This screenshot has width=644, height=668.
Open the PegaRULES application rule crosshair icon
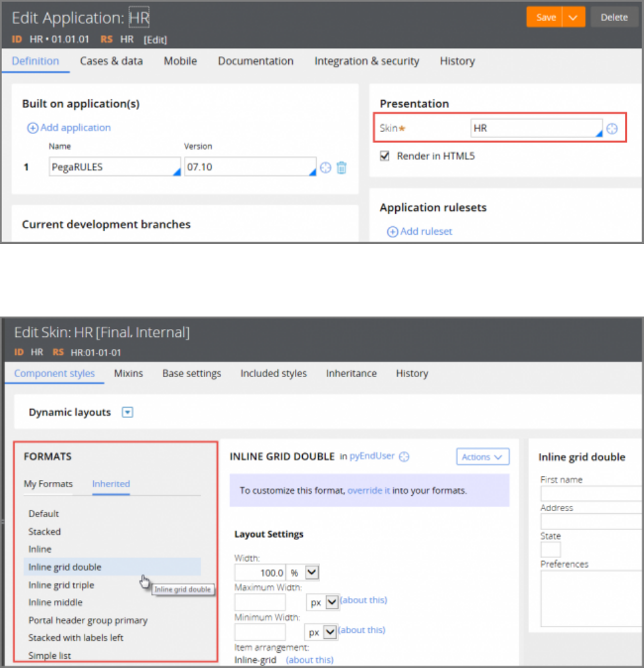(x=325, y=167)
